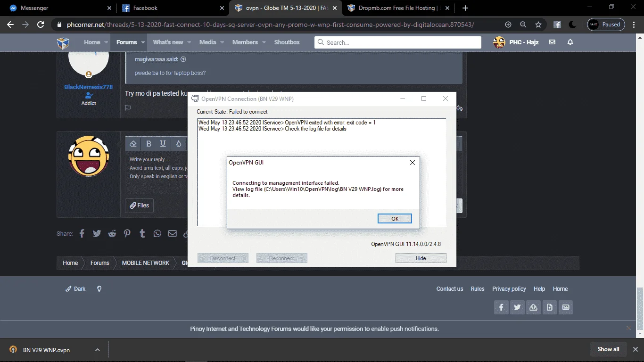Share thread on Pinterest
Image resolution: width=644 pixels, height=362 pixels.
127,233
